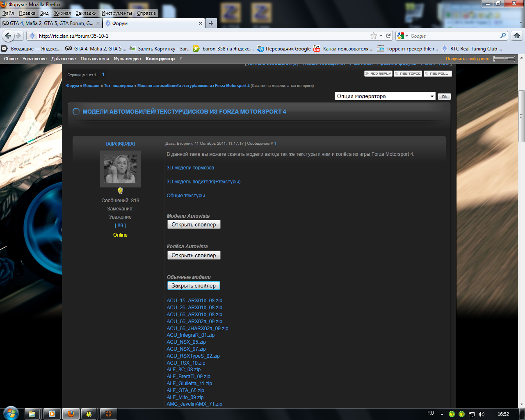Image resolution: width=525 pixels, height=420 pixels.
Task: Open the Справка menu
Action: point(146,13)
